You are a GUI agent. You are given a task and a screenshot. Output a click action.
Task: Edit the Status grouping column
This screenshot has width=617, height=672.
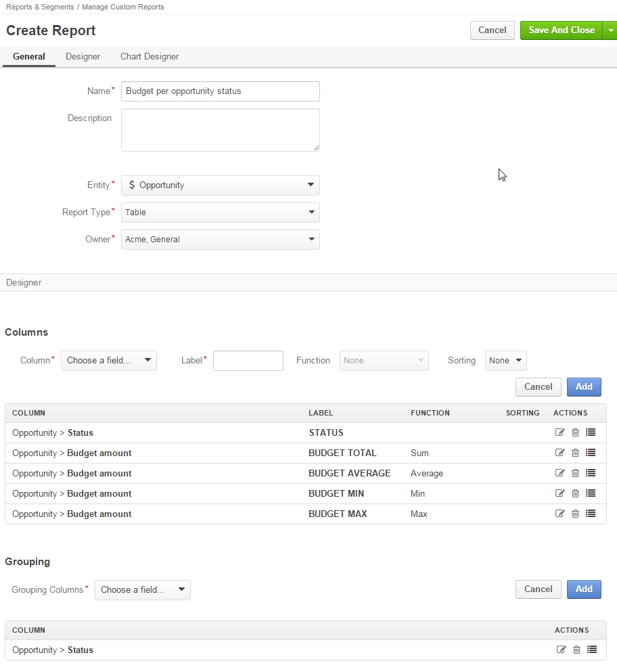tap(561, 650)
